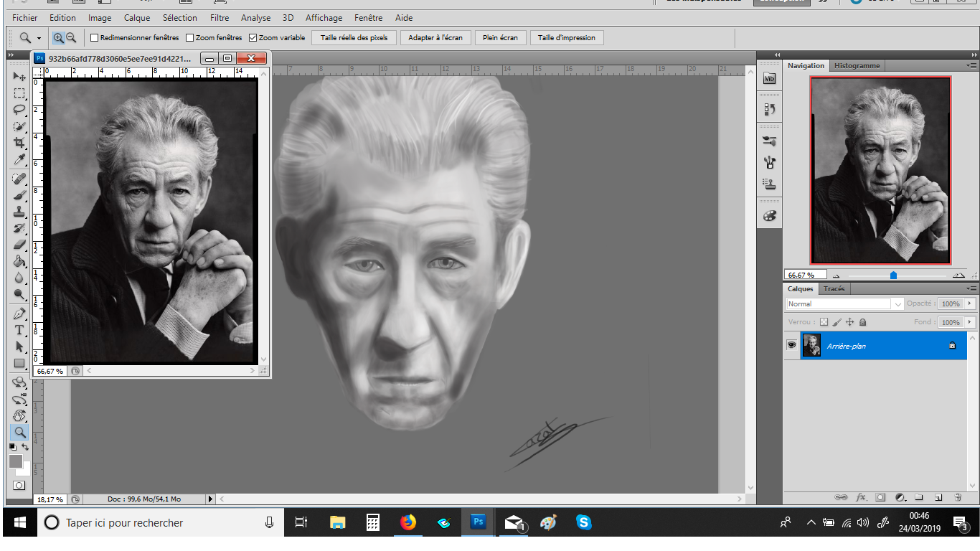Click the trash icon to delete layer
The width and height of the screenshot is (980, 551).
point(957,497)
